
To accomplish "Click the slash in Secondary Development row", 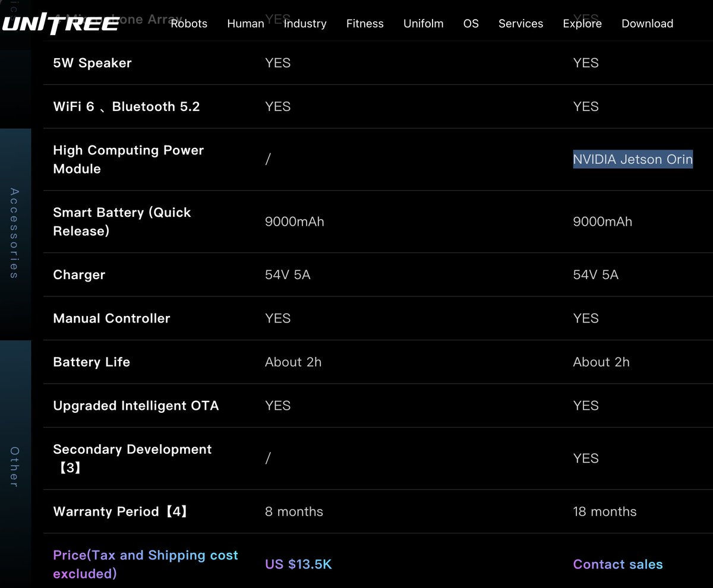I will coord(268,459).
